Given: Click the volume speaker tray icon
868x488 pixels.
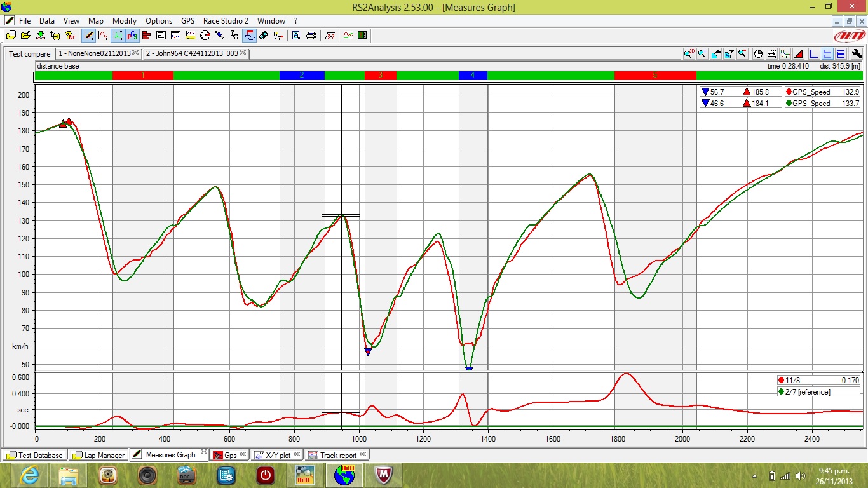Looking at the screenshot, I should pyautogui.click(x=800, y=475).
